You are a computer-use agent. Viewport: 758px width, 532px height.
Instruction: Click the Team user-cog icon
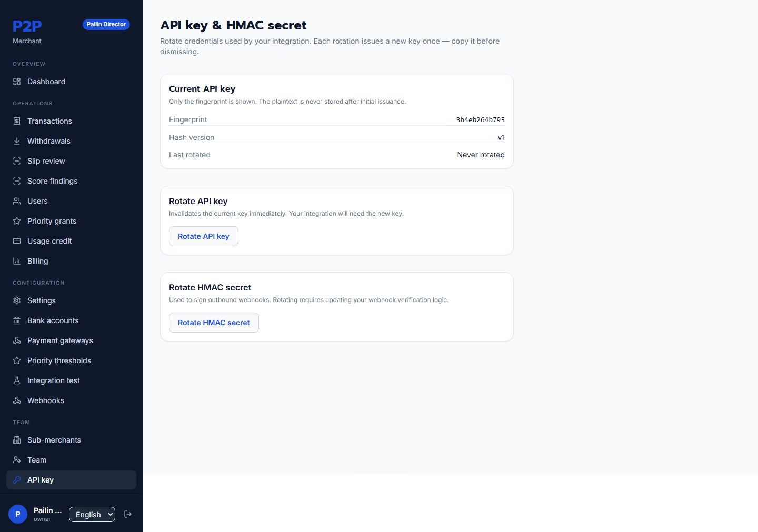point(17,460)
